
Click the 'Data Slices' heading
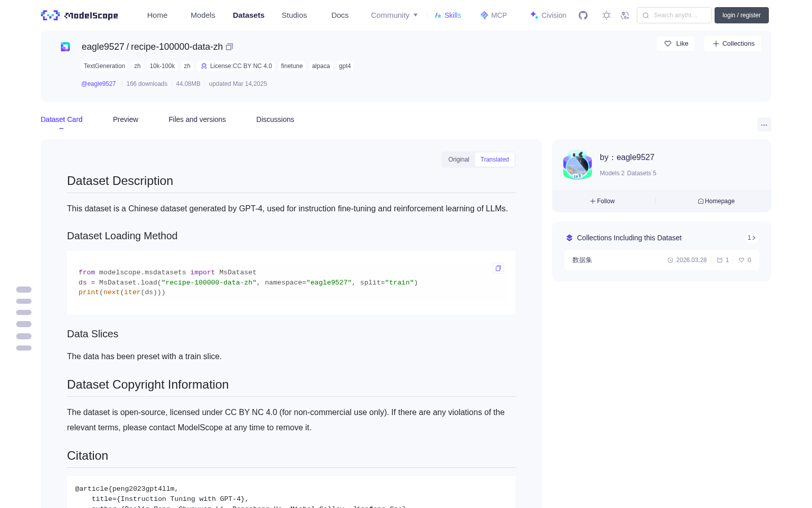coord(92,334)
